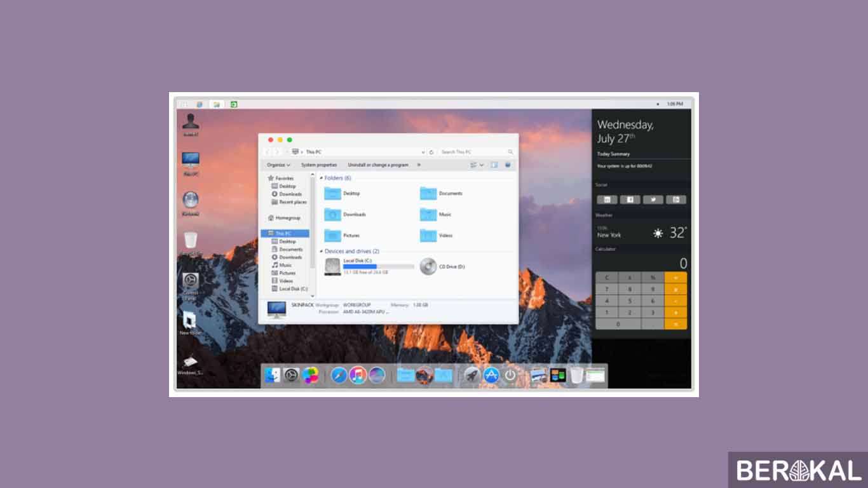Image resolution: width=868 pixels, height=488 pixels.
Task: Open the Organize dropdown menu
Action: tap(278, 165)
